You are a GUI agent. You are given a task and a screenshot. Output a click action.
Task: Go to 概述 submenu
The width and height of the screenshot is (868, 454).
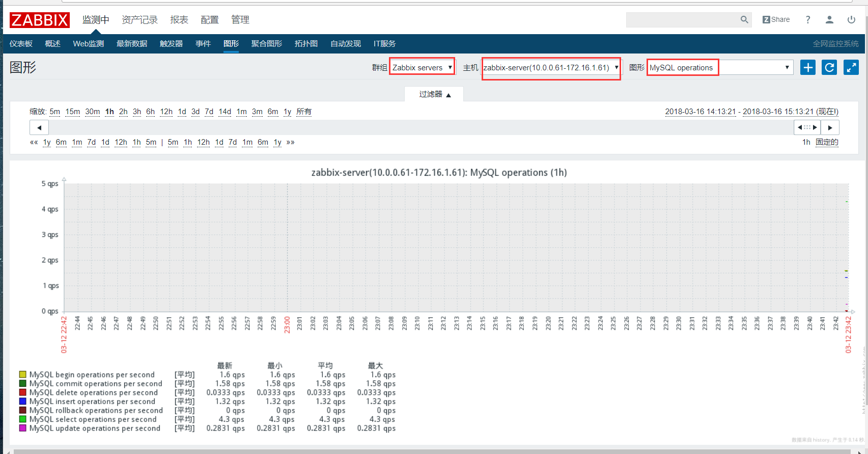tap(53, 44)
